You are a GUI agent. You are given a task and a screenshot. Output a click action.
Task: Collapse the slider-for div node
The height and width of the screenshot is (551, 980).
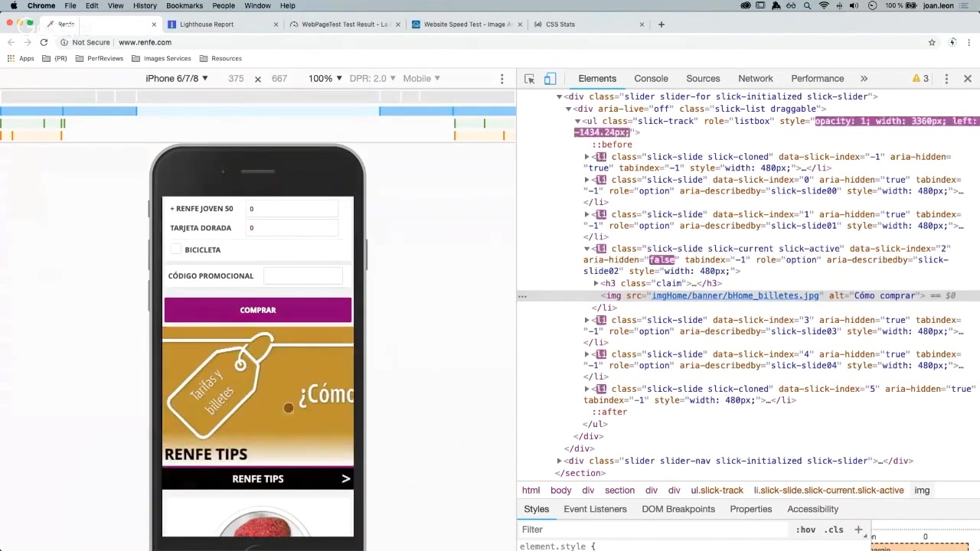point(560,97)
